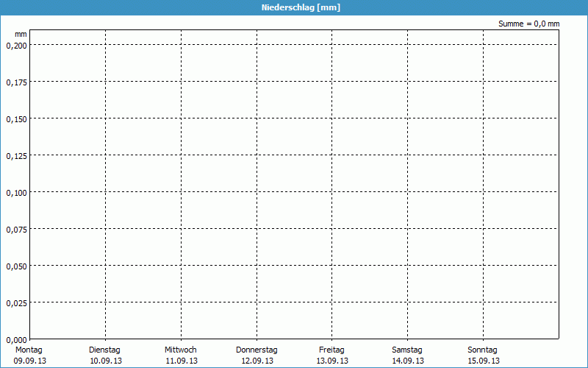The height and width of the screenshot is (368, 588).
Task: Click the 0,050 y-axis value
Action: coord(17,266)
